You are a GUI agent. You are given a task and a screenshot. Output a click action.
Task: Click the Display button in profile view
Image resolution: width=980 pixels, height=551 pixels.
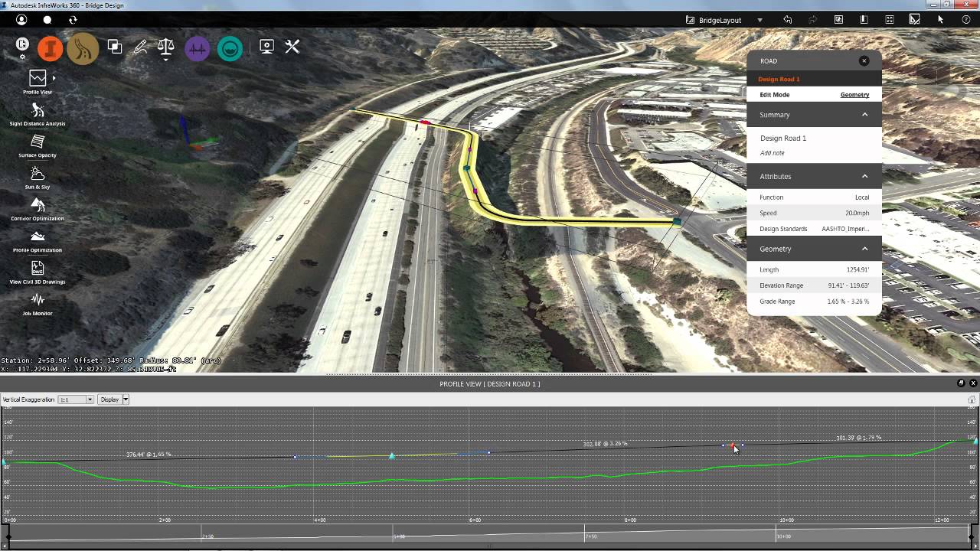[x=109, y=399]
